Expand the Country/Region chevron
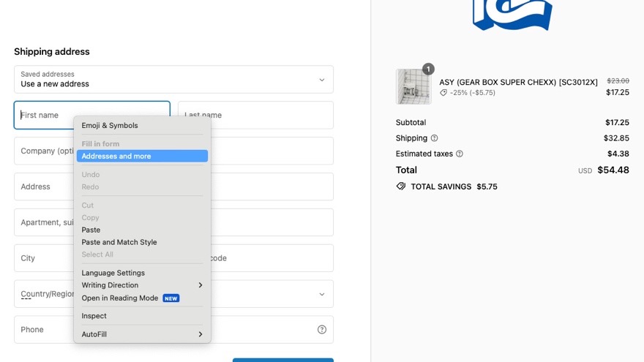This screenshot has height=362, width=644. [322, 294]
